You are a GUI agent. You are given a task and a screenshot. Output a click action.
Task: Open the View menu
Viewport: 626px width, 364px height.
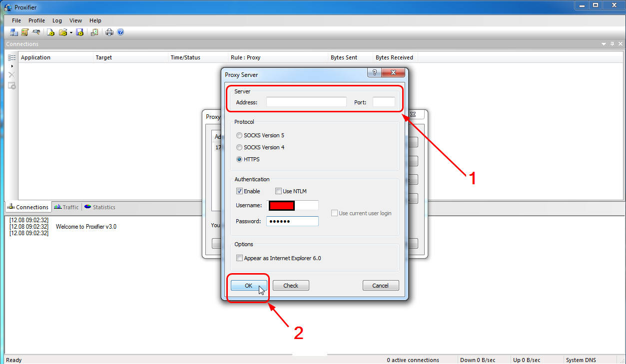tap(76, 20)
